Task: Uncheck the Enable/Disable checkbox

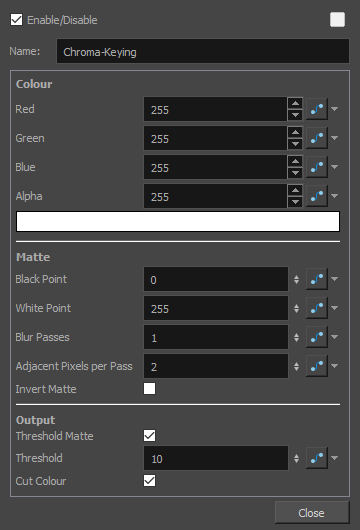Action: click(x=16, y=20)
